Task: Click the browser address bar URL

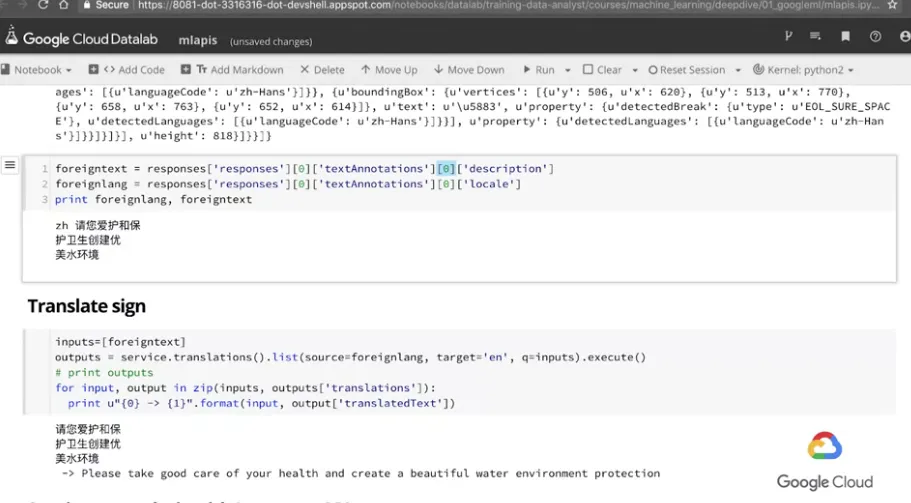Action: [x=508, y=5]
